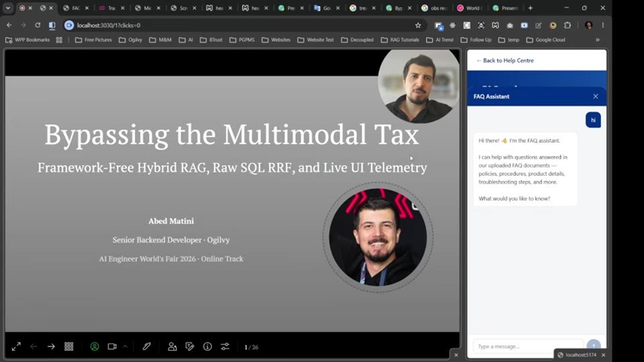
Task: Toggle video recording camera icon
Action: [112, 347]
